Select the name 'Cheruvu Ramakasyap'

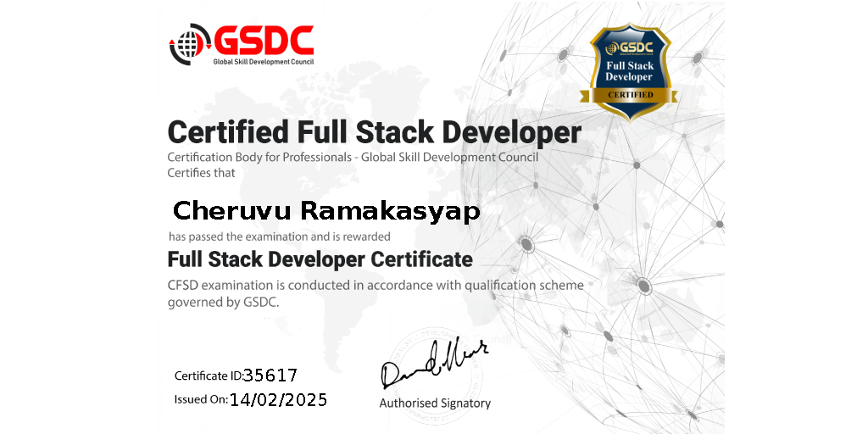tap(326, 211)
